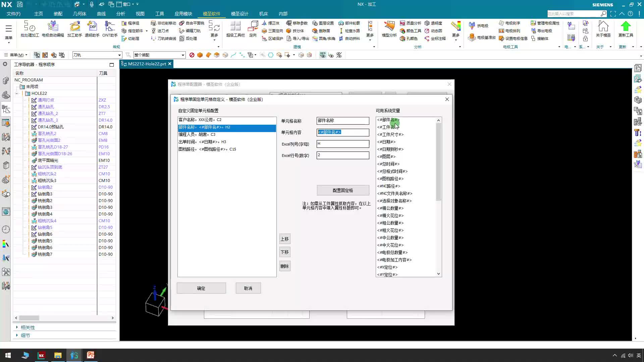Click the 单元格名称 input field
The image size is (644, 362).
coord(343,121)
